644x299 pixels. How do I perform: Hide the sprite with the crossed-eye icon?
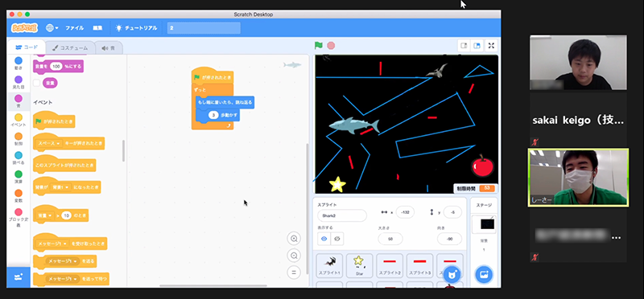pos(337,239)
